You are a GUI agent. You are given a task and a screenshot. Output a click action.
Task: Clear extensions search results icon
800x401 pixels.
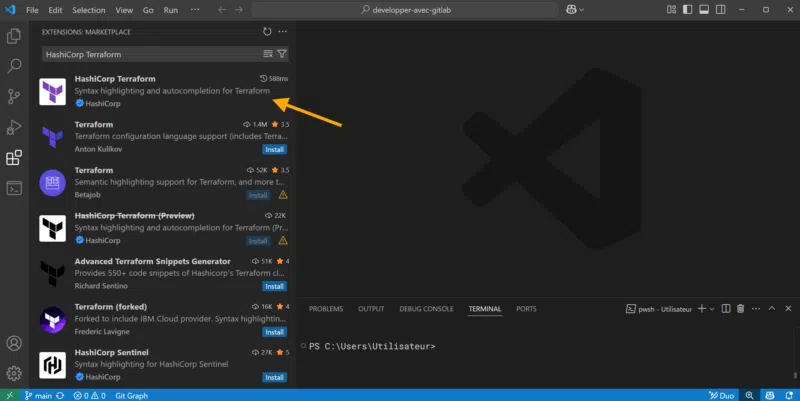(268, 54)
